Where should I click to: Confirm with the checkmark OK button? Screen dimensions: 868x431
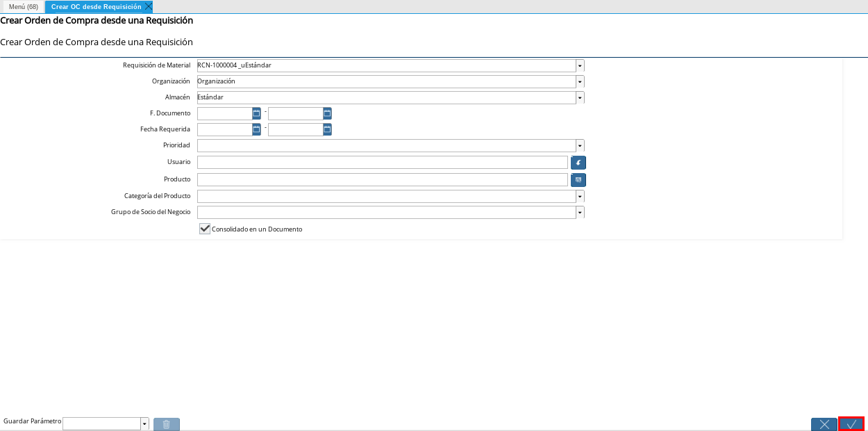(851, 424)
